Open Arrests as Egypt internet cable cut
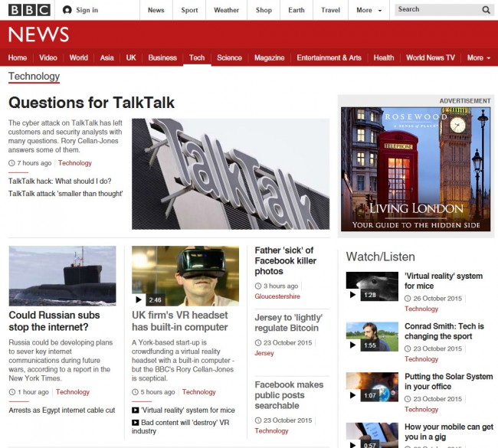498x448 pixels. 62,410
